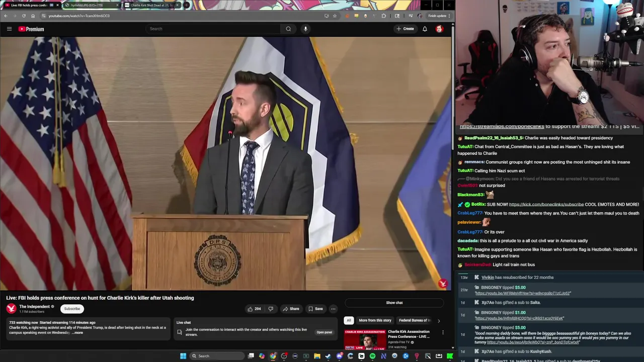This screenshot has height=362, width=644.
Task: Click the Subscribe button
Action: click(x=72, y=309)
